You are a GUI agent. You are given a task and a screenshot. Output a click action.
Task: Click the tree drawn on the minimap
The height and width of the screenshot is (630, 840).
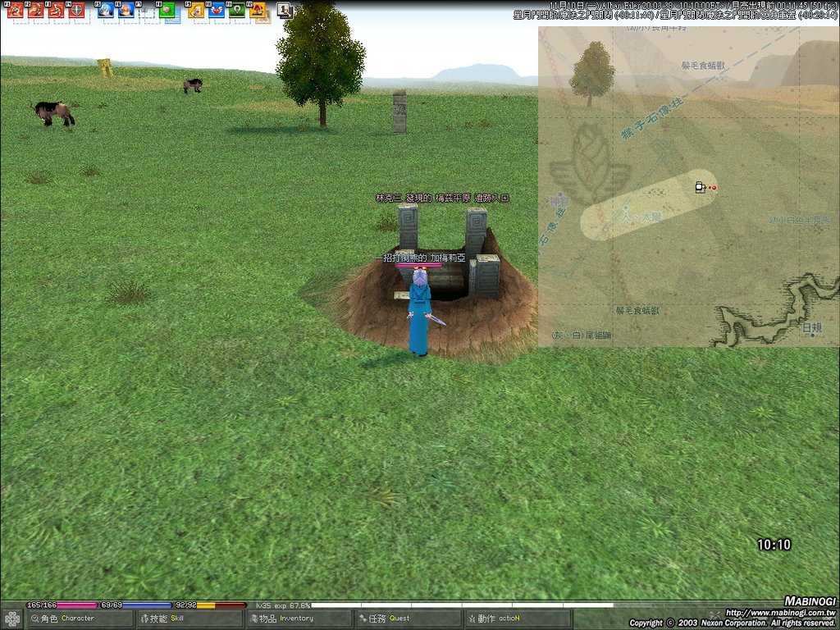coord(591,74)
